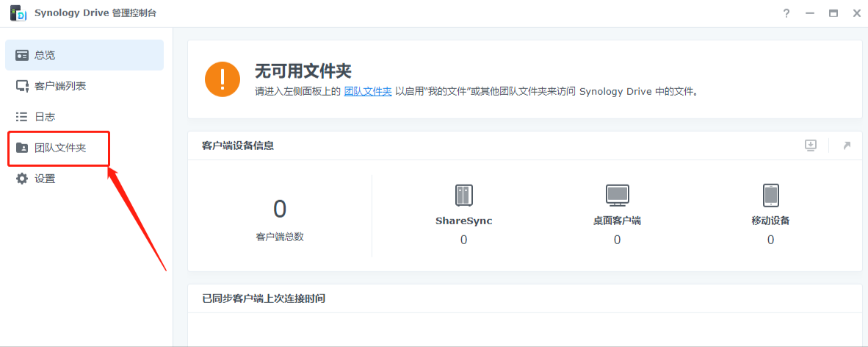
Task: Click the ShareSync NAS device icon
Action: pos(463,195)
